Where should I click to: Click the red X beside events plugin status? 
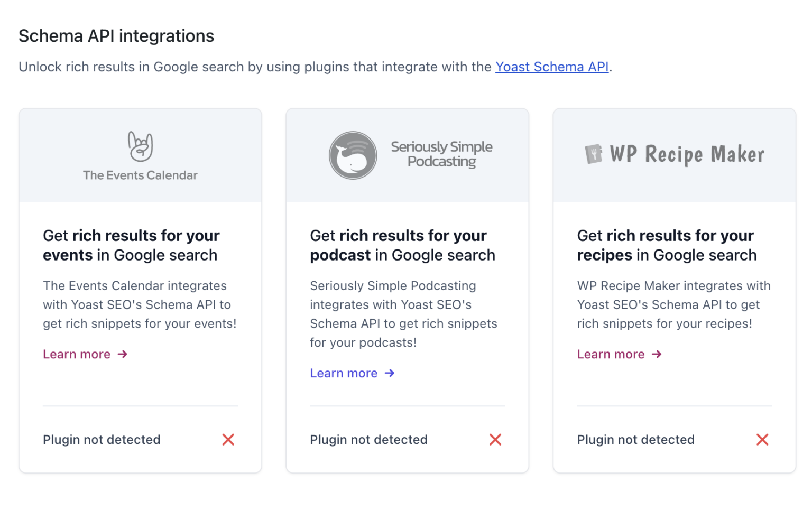coord(228,439)
